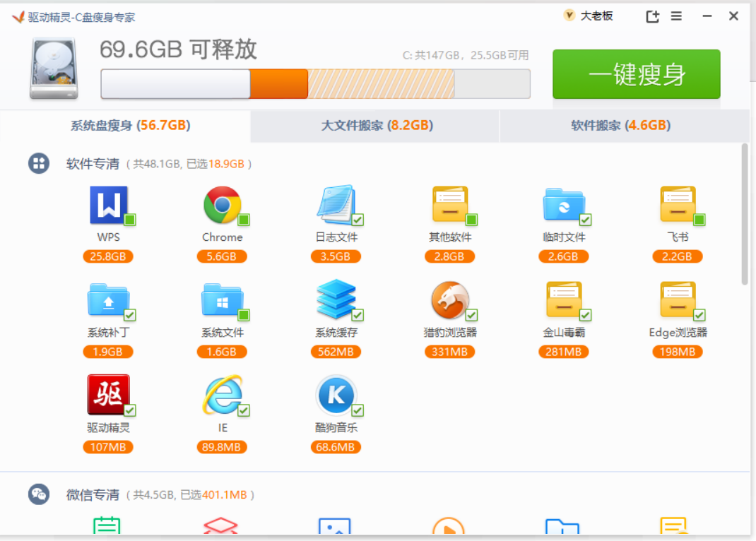Screen dimensions: 756x541
Task: Click the IE browser icon
Action: click(222, 394)
